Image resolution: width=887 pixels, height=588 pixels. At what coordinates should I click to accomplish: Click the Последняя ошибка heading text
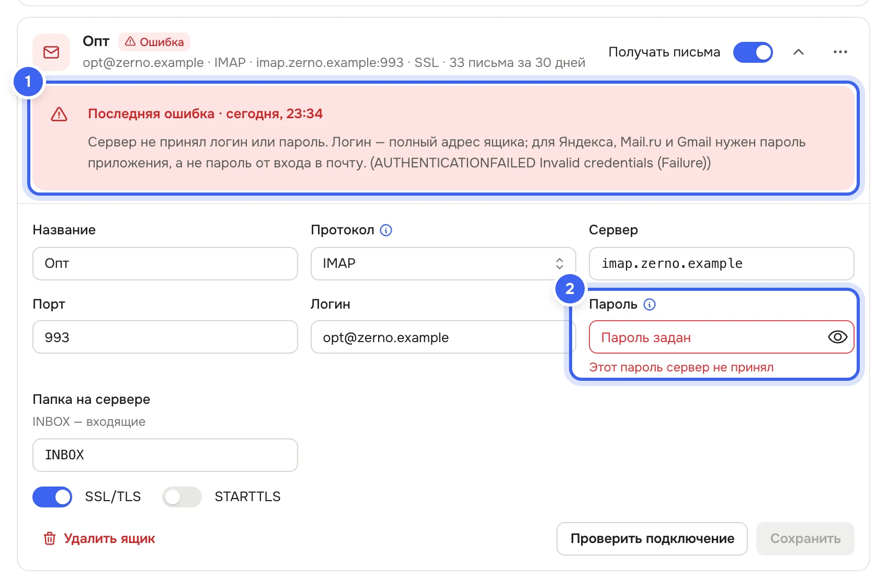205,114
